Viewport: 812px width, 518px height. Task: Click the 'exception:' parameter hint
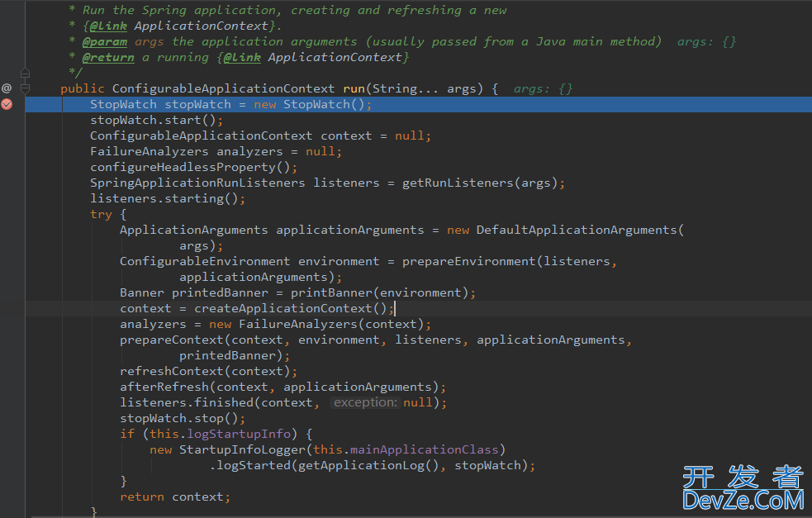(x=365, y=402)
